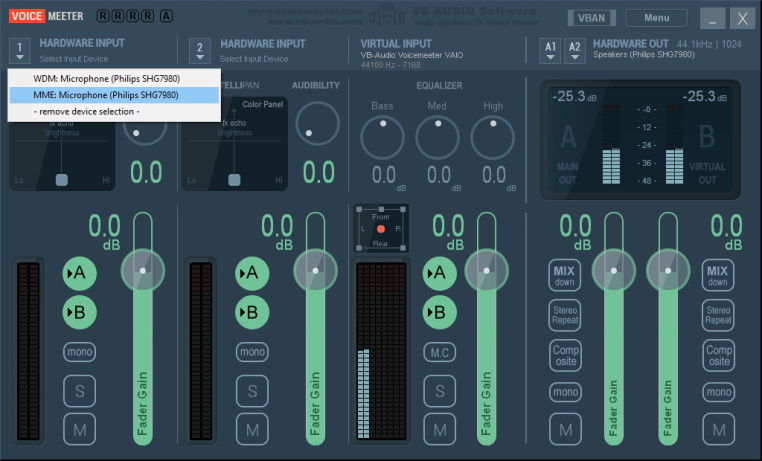Click bus B Fader Gain knob
762x461 pixels.
pyautogui.click(x=668, y=271)
